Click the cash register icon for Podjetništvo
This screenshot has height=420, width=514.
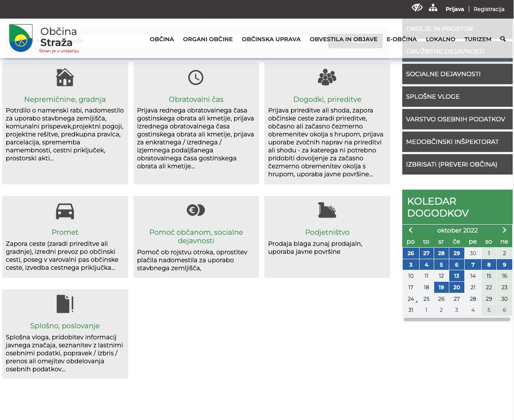click(x=327, y=210)
